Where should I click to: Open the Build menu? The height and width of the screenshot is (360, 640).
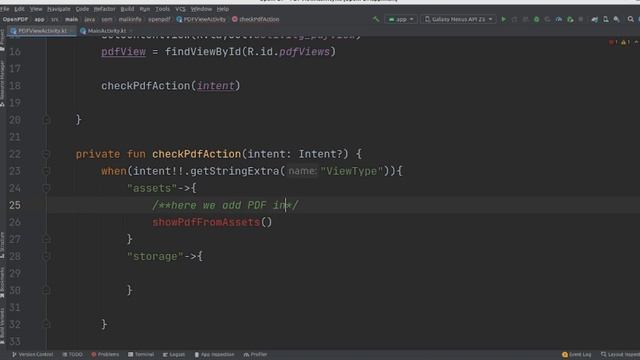pyautogui.click(x=127, y=9)
